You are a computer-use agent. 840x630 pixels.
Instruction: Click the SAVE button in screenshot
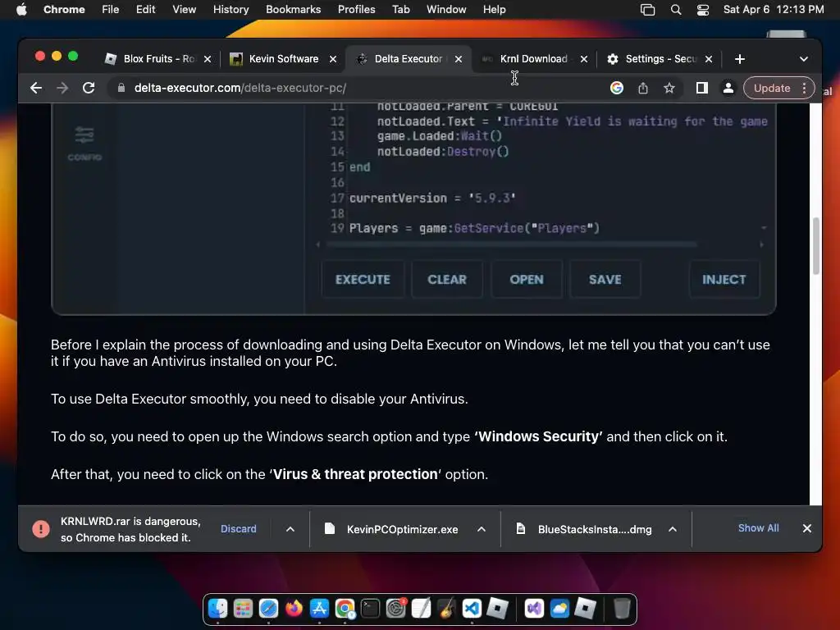point(605,279)
